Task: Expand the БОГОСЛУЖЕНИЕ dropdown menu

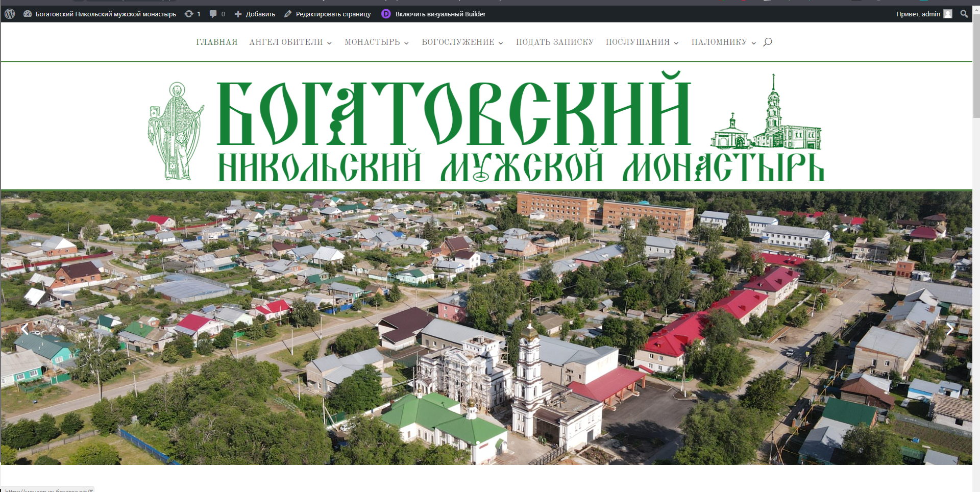Action: [462, 42]
